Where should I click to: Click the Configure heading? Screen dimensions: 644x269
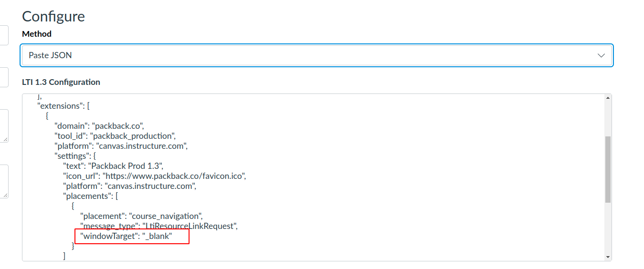[x=53, y=16]
